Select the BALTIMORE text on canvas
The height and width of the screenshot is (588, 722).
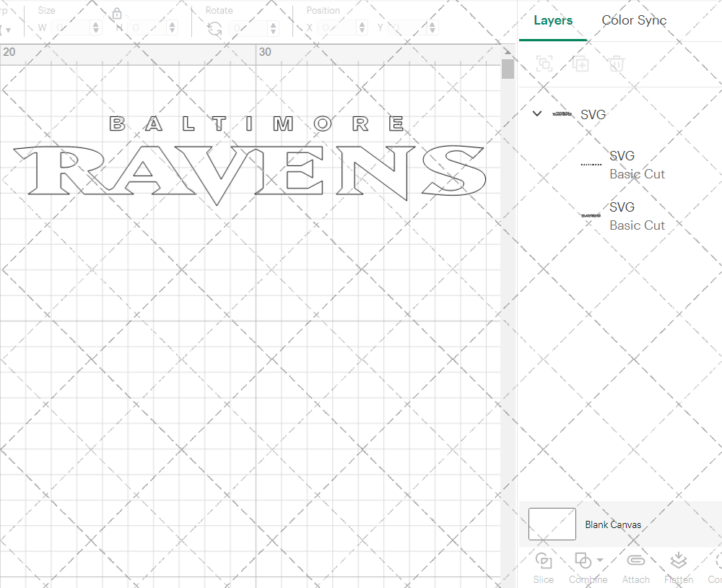click(x=257, y=124)
